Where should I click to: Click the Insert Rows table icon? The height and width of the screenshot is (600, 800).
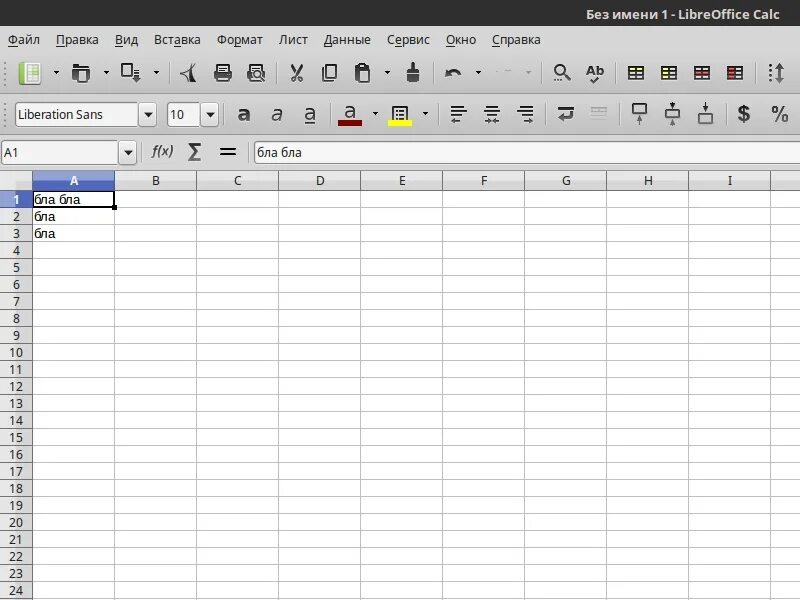tap(636, 73)
